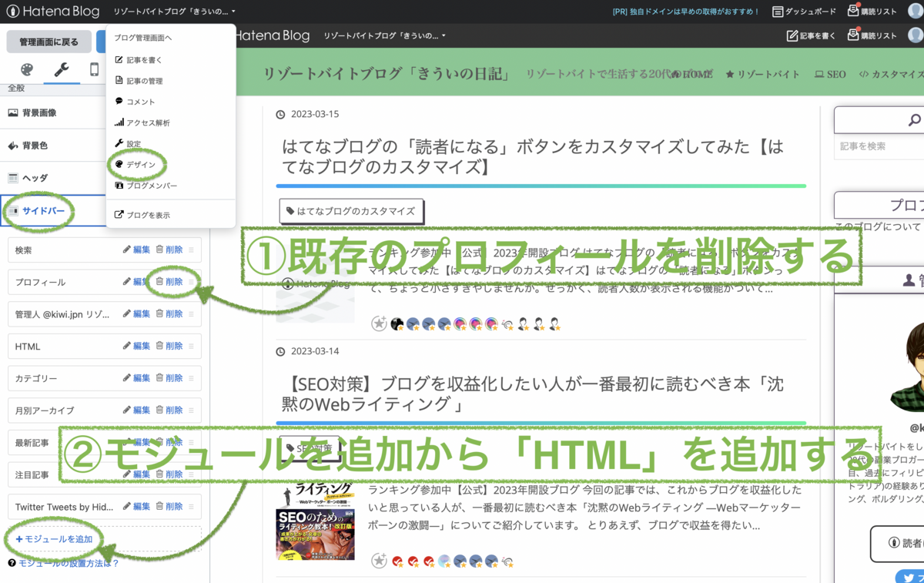Delete the カテゴリー module
Screen dimensions: 924x583
coord(169,378)
